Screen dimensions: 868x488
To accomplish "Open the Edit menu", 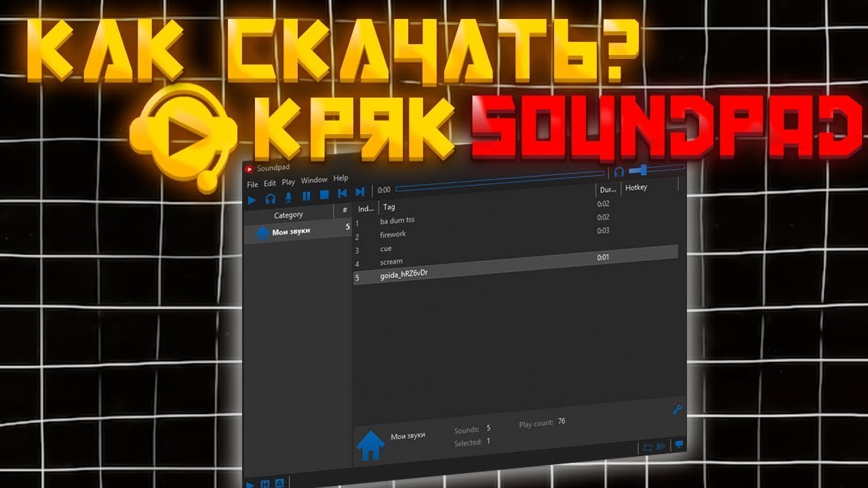I will point(270,183).
